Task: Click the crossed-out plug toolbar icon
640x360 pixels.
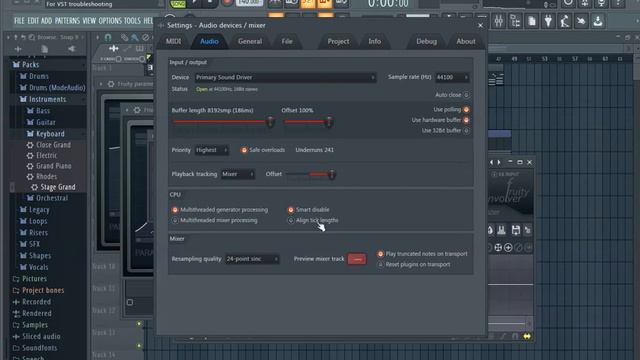Action: [581, 21]
